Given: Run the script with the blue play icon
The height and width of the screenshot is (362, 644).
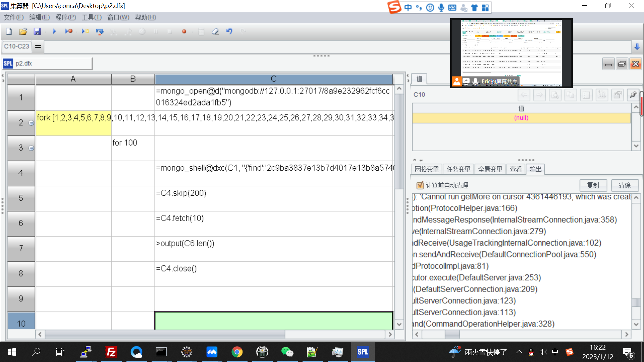Looking at the screenshot, I should 54,32.
